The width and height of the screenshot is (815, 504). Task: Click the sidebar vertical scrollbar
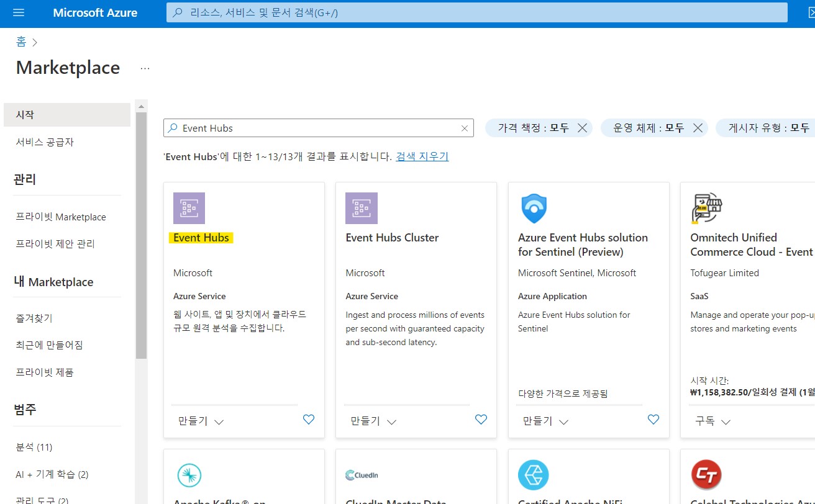click(x=142, y=236)
